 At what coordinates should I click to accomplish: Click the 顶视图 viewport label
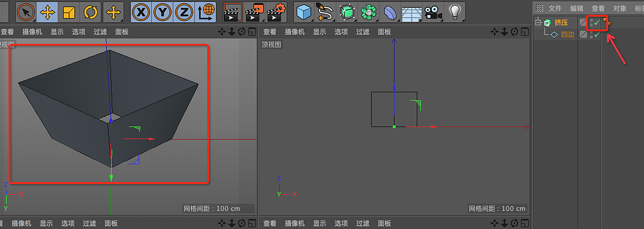pos(271,45)
